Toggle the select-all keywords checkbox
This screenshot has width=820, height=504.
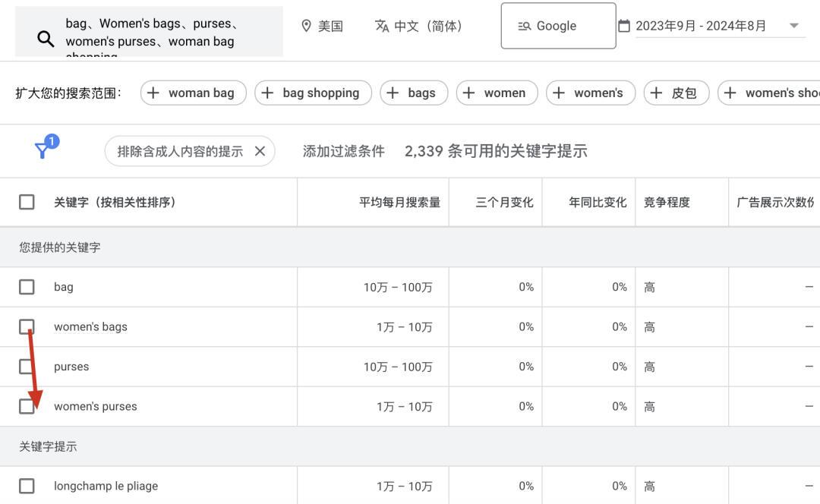[27, 202]
